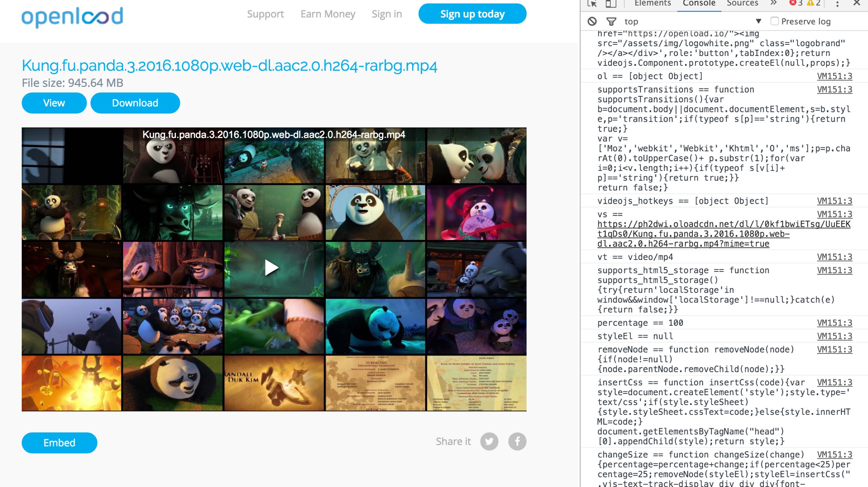Play the Kung Fu Panda video
This screenshot has width=868, height=487.
pyautogui.click(x=272, y=268)
